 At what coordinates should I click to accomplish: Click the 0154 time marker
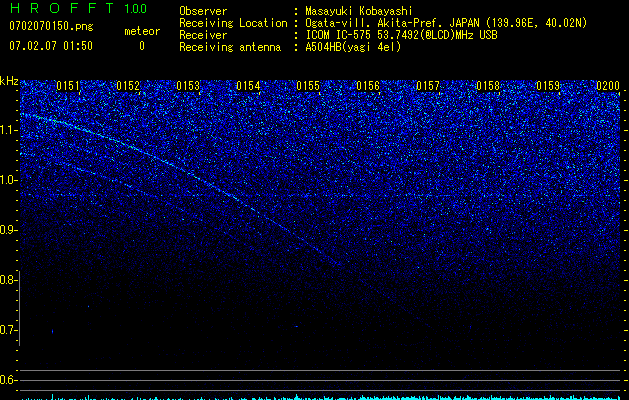248,85
